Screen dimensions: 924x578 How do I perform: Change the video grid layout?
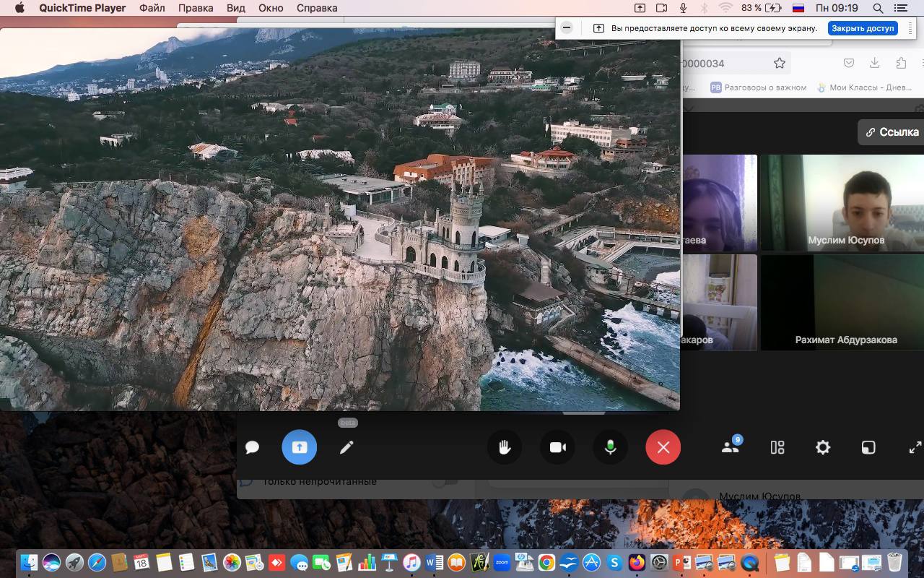(777, 447)
